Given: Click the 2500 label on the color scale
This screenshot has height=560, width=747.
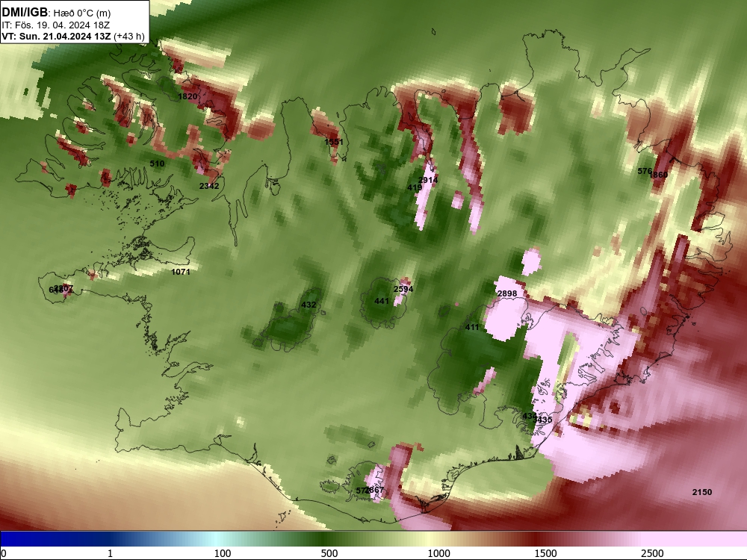Looking at the screenshot, I should click(x=652, y=553).
